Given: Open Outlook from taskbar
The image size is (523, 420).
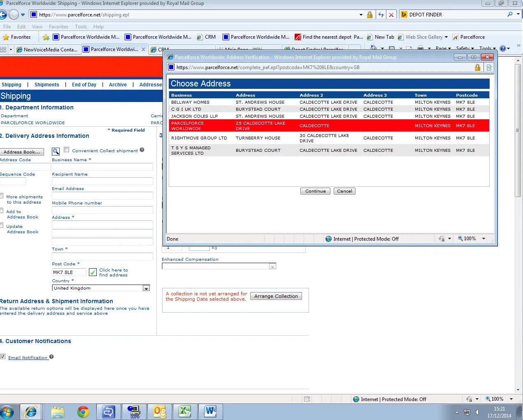Looking at the screenshot, I should [x=159, y=412].
